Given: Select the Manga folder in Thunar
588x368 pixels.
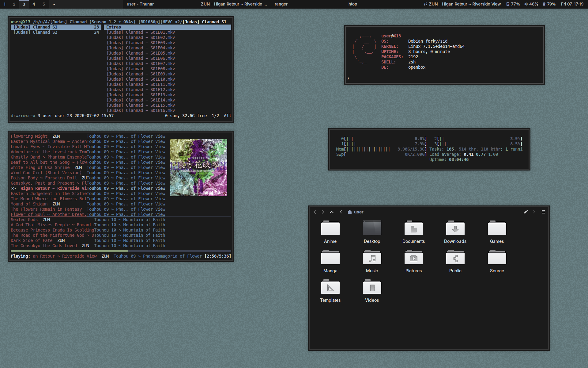Looking at the screenshot, I should click(x=330, y=261).
